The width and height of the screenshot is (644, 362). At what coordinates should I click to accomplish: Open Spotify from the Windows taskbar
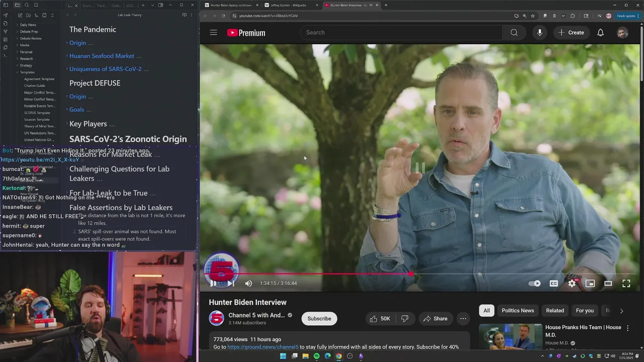tap(316, 356)
